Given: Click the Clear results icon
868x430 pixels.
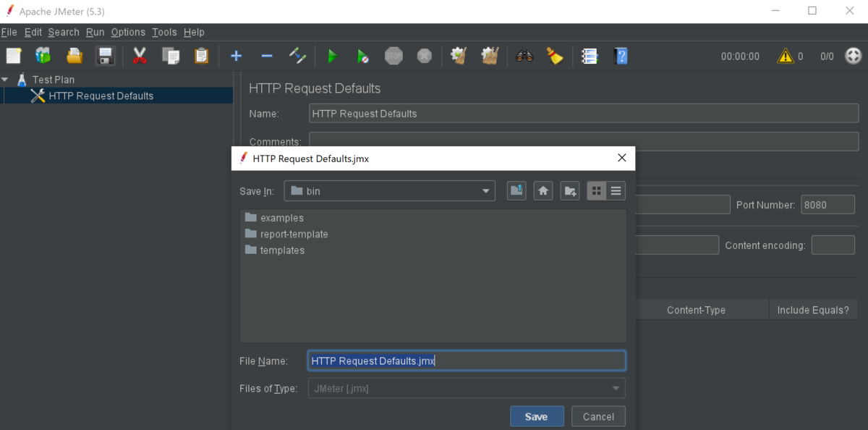Looking at the screenshot, I should click(458, 56).
